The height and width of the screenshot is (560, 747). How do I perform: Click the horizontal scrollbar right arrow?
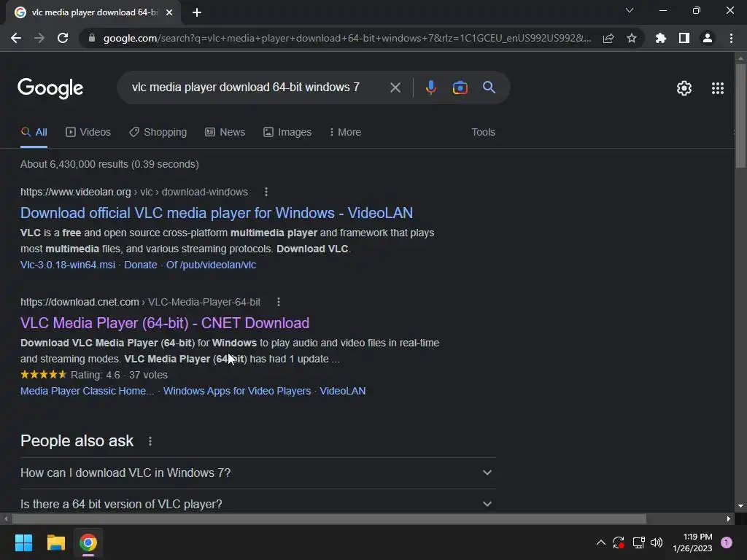coord(729,519)
